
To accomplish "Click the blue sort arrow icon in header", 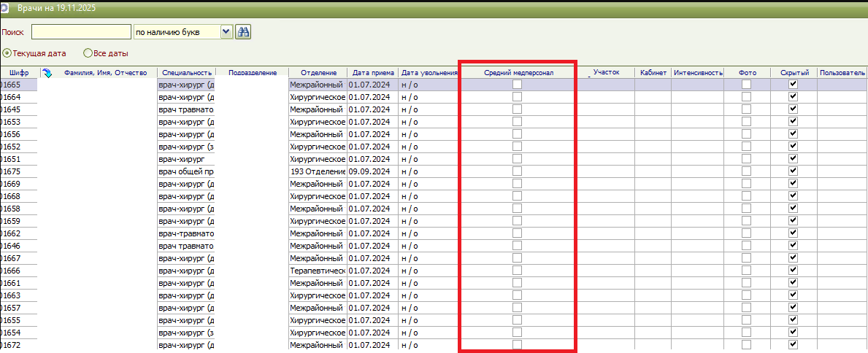I will (x=47, y=73).
